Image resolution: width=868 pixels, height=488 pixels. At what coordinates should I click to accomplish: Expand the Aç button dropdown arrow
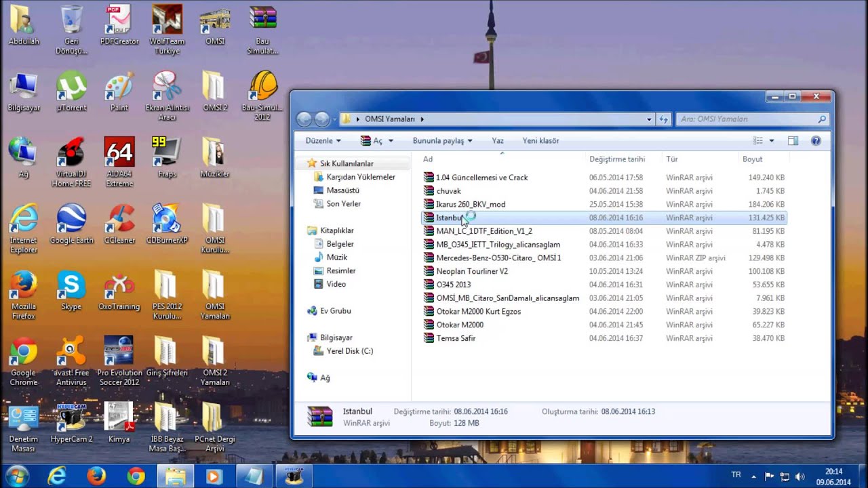(391, 141)
